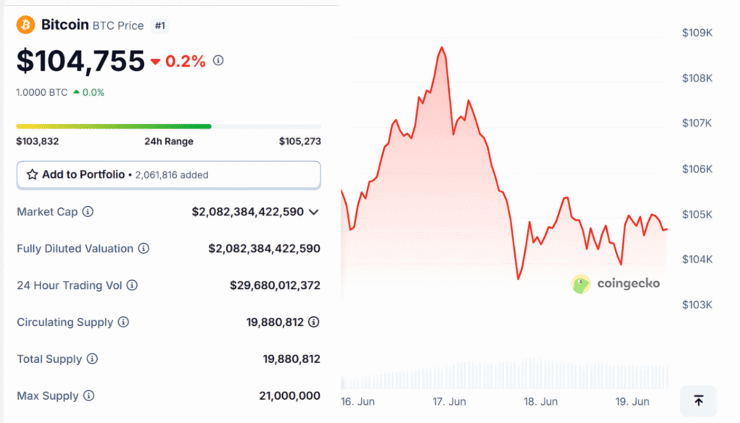
Task: Click the '2,061,816 added' text
Action: pyautogui.click(x=172, y=175)
